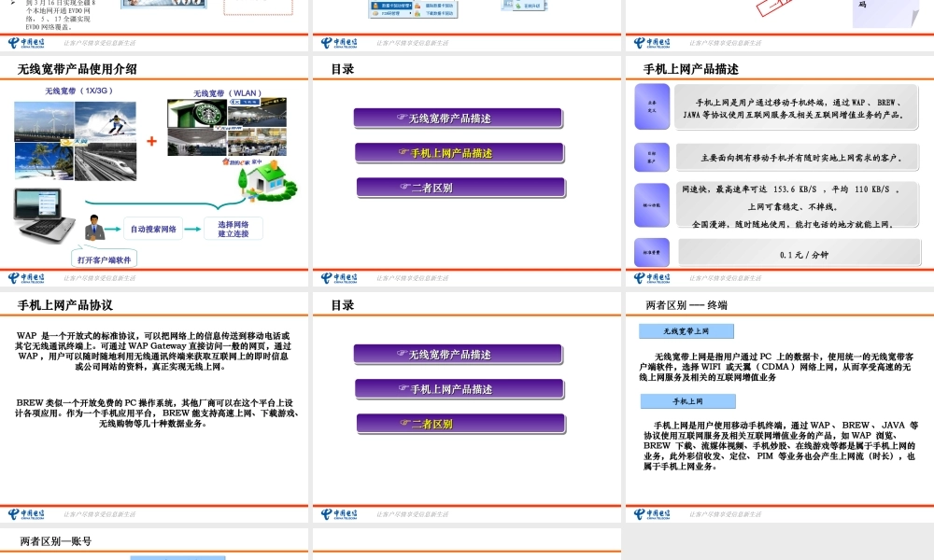Viewport: 934px width, 560px height.
Task: Click the 标准资费 gradient swatch
Action: coord(651,251)
